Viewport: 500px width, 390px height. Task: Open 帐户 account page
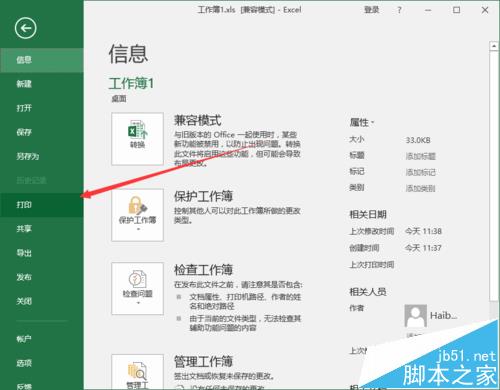pyautogui.click(x=42, y=339)
